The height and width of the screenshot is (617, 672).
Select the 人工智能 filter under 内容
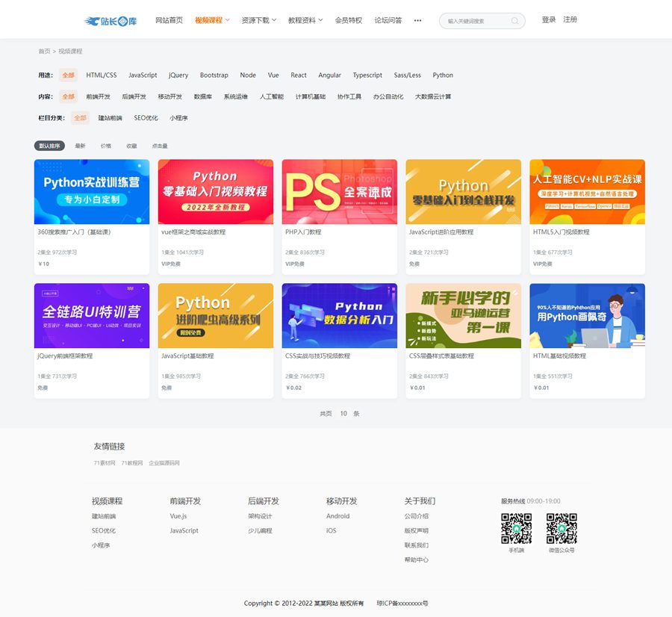click(x=272, y=97)
